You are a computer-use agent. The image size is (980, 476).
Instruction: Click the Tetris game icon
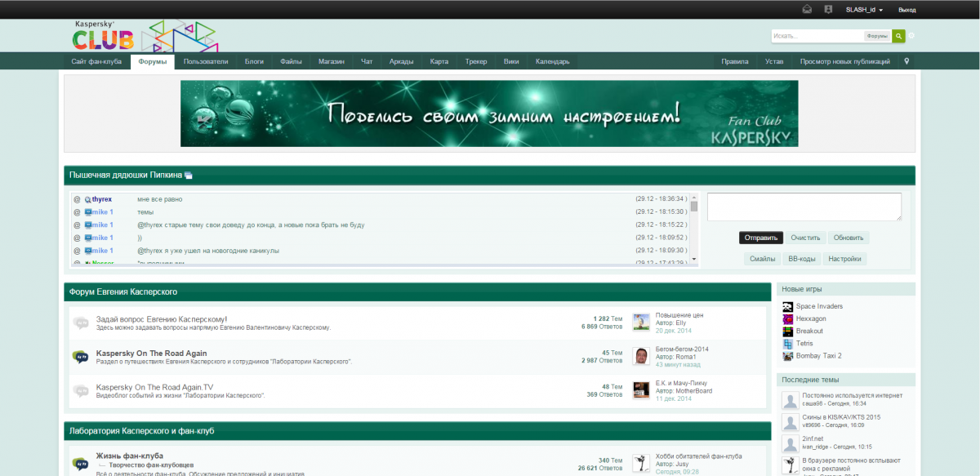tap(787, 343)
